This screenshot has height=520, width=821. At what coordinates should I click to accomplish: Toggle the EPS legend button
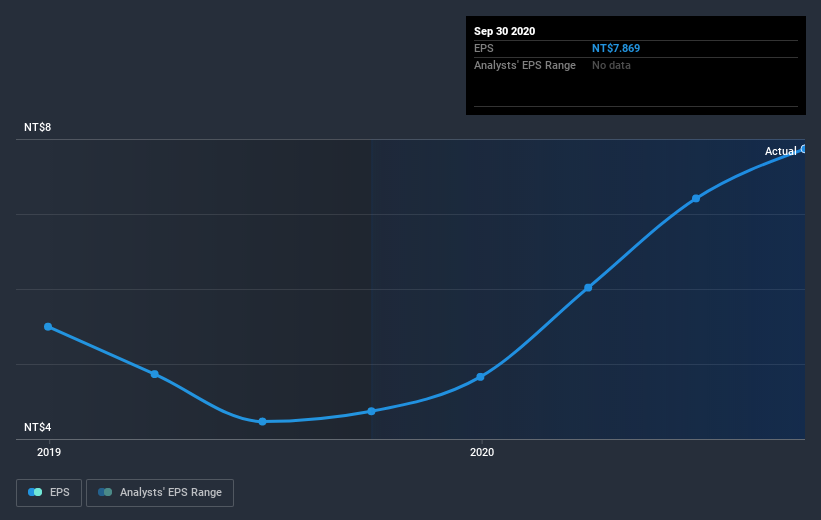coord(49,492)
